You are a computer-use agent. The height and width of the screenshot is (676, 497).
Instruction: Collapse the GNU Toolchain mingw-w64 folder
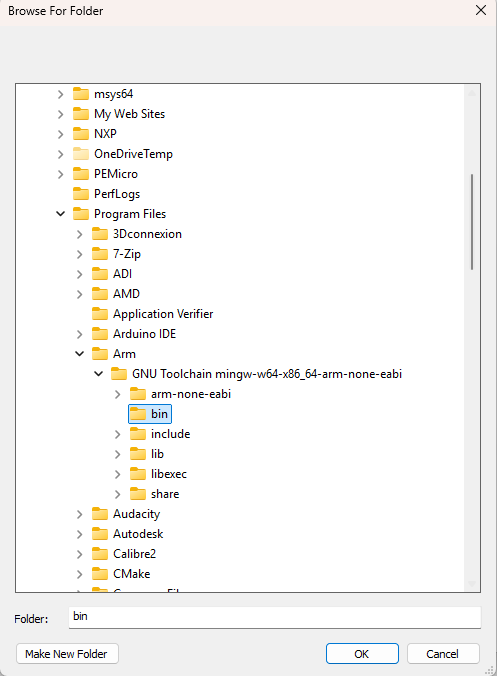pyautogui.click(x=99, y=374)
